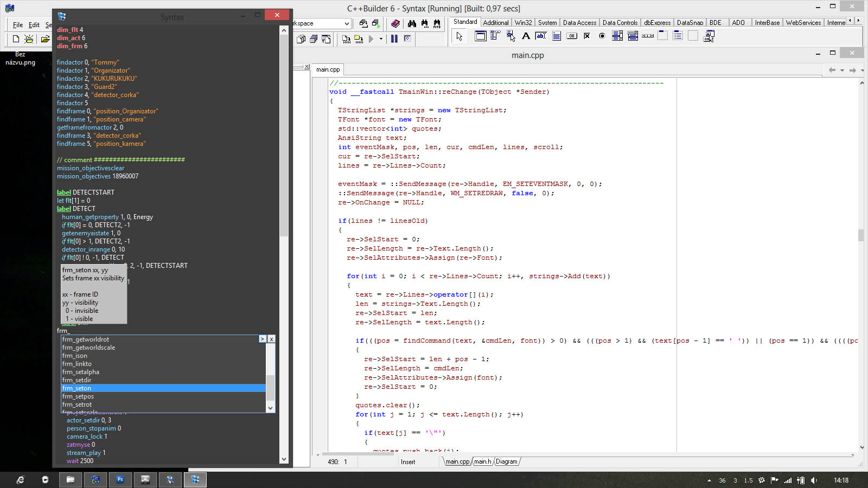Viewport: 868px width, 488px height.
Task: Open Internet Explorer from taskbar
Action: pos(20,479)
